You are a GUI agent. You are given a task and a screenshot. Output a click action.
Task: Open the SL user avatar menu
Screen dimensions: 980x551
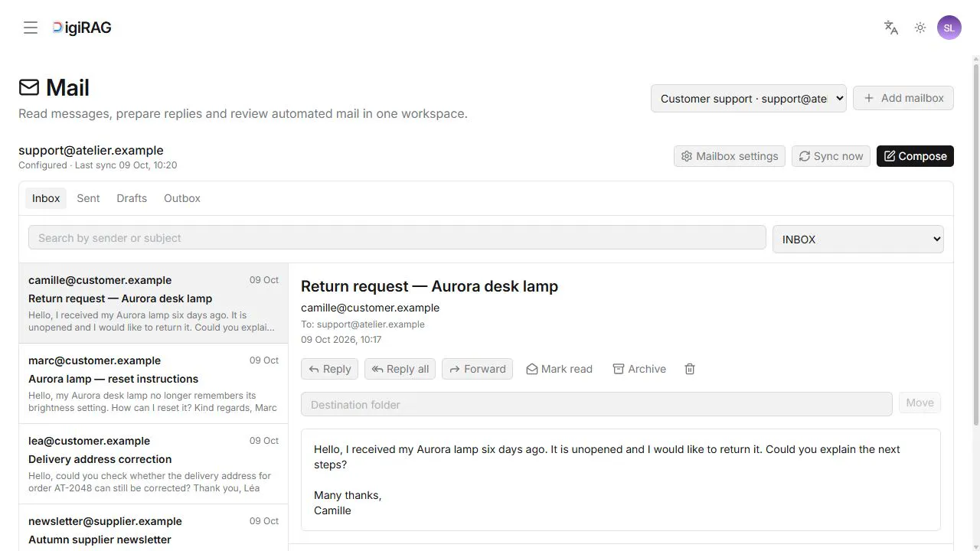coord(949,28)
